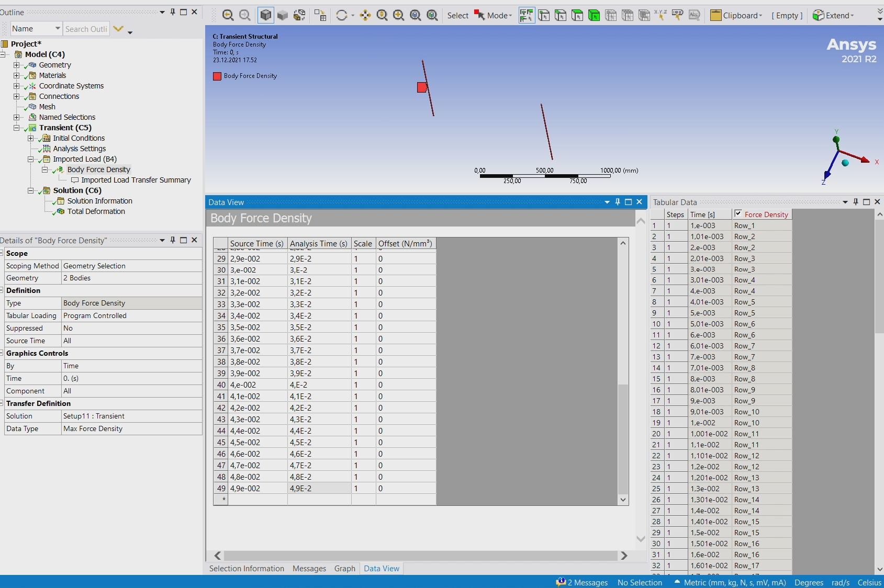Toggle the Force Density column checkbox
The width and height of the screenshot is (884, 588).
point(738,213)
